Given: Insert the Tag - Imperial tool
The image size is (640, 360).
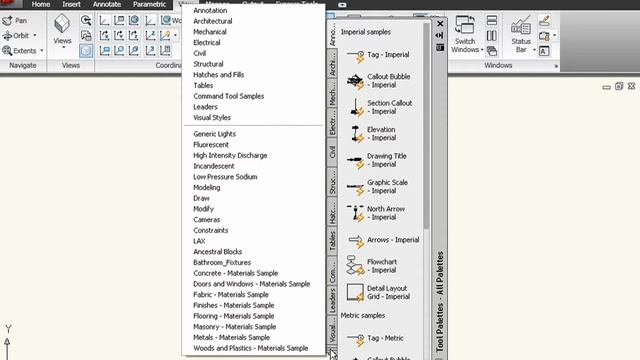Looking at the screenshot, I should [378, 55].
